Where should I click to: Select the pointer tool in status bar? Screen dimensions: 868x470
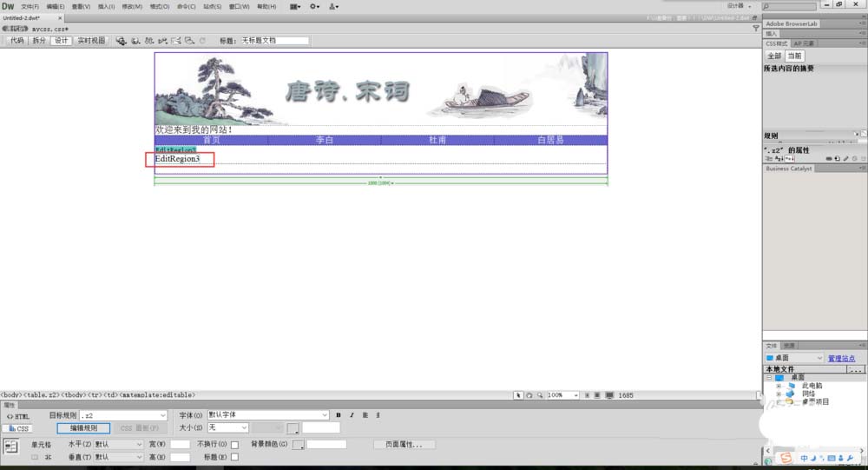point(518,395)
